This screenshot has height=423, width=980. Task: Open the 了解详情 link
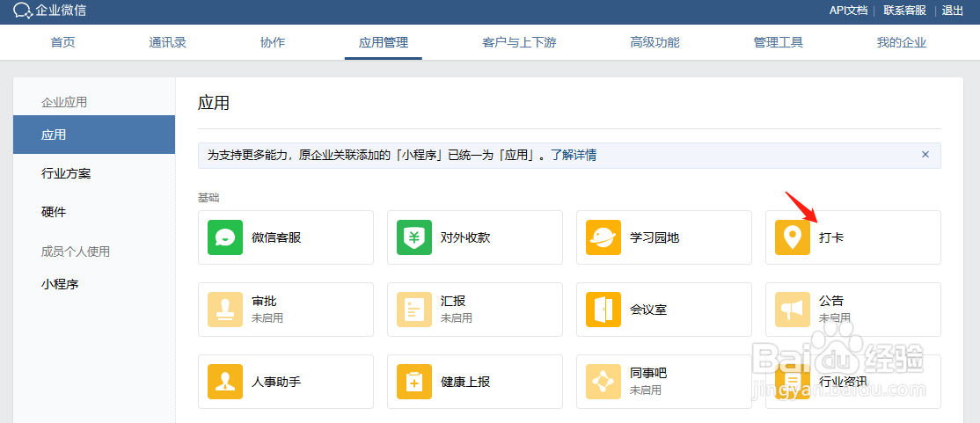573,155
